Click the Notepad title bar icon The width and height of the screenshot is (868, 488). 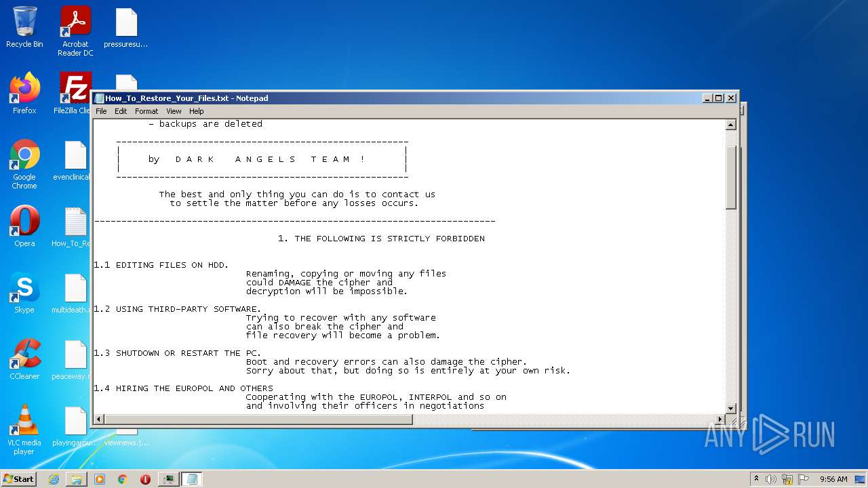tap(99, 98)
